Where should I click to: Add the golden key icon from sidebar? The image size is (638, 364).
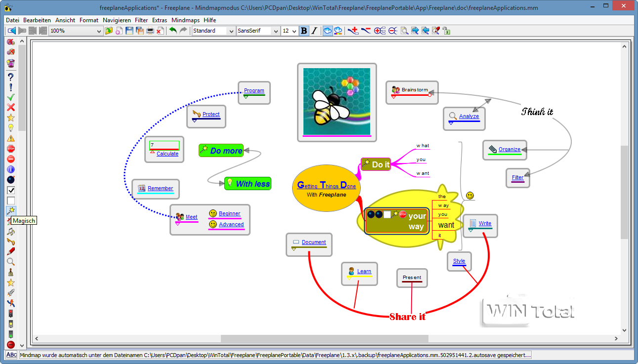[x=10, y=242]
